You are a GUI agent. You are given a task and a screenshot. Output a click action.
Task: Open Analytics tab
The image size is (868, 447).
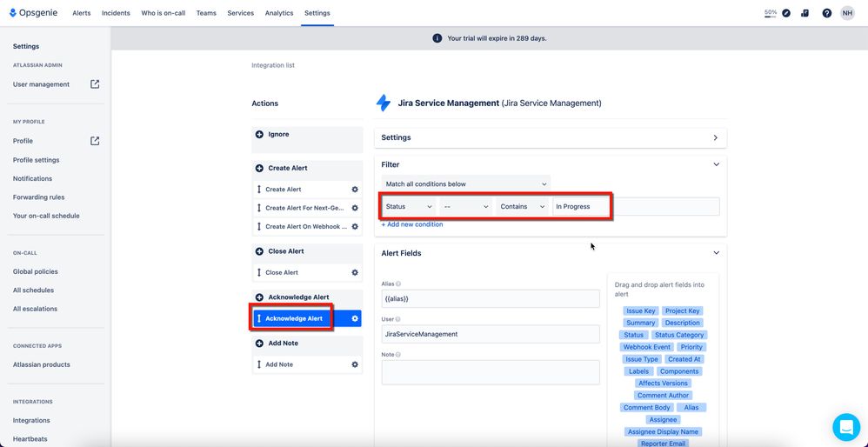[279, 13]
